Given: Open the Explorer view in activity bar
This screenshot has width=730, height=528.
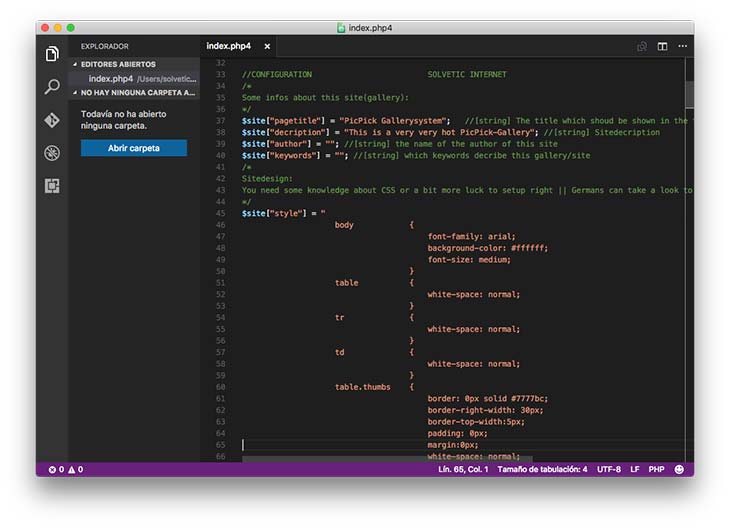Looking at the screenshot, I should pos(52,53).
